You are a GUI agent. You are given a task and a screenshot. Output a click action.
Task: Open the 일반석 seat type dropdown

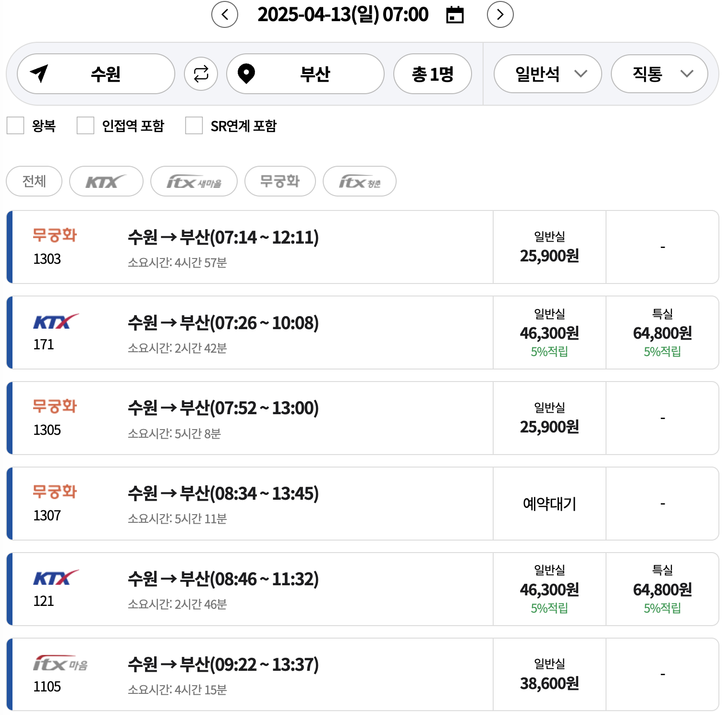pyautogui.click(x=548, y=74)
